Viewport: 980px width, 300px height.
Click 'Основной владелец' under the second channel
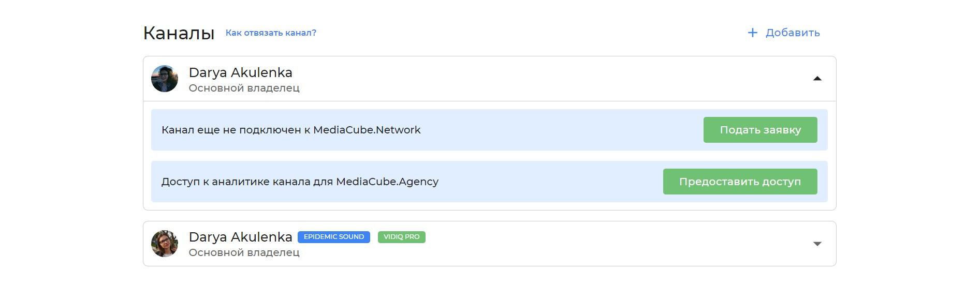tap(244, 253)
